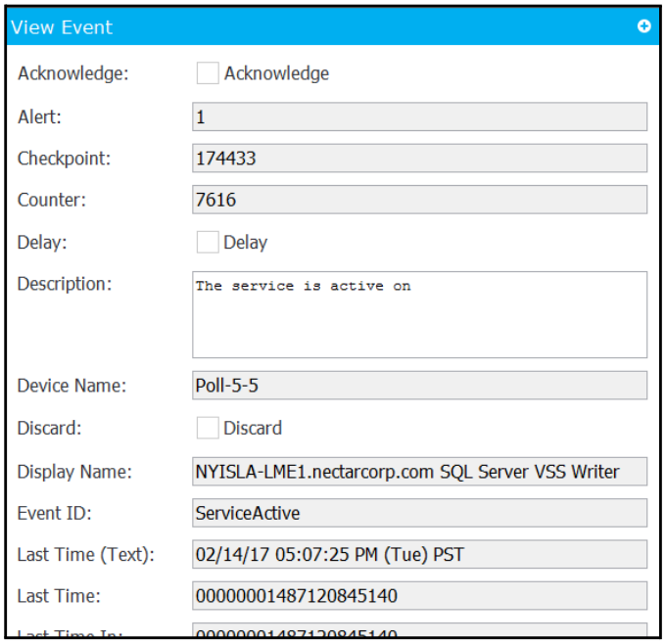Screen dimensions: 666x644
Task: Click the Counter: label
Action: click(x=52, y=200)
